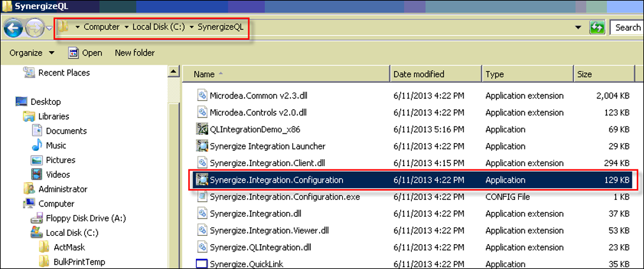Click into the Search box
The height and width of the screenshot is (269, 644).
(627, 27)
